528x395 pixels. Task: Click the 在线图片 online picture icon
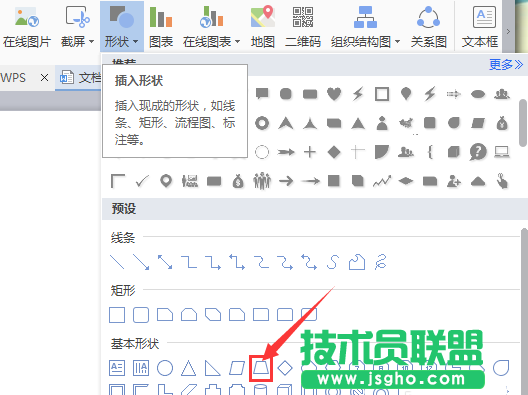click(x=27, y=18)
